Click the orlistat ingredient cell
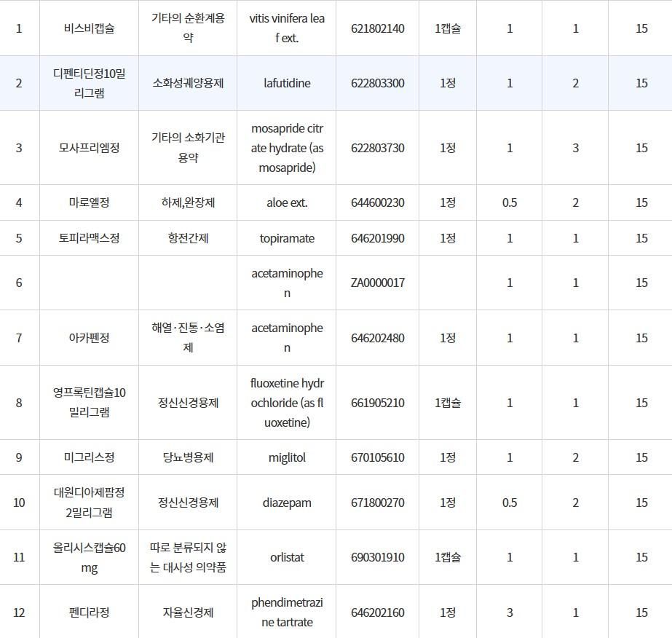Viewport: 672px width, 638px height. 286,557
